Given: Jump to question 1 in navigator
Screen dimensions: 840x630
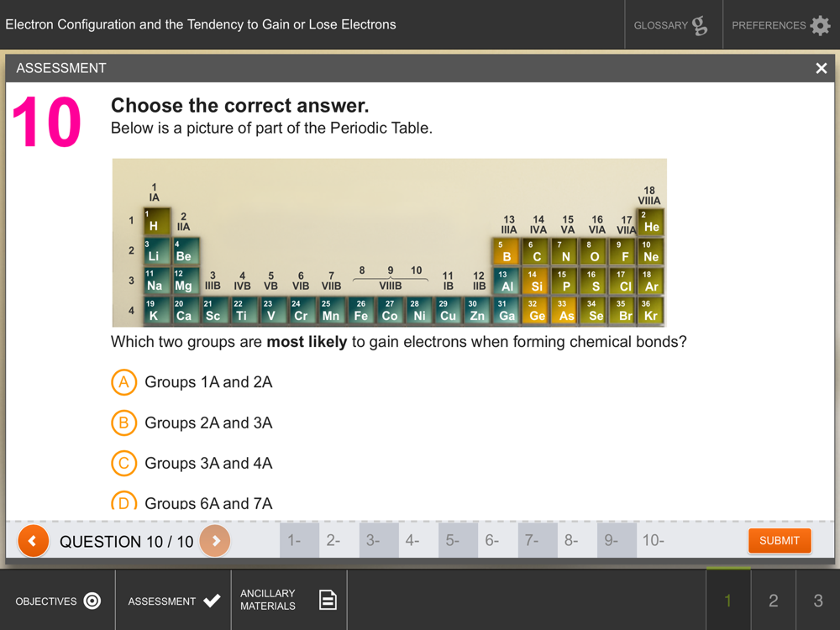Looking at the screenshot, I should 300,540.
